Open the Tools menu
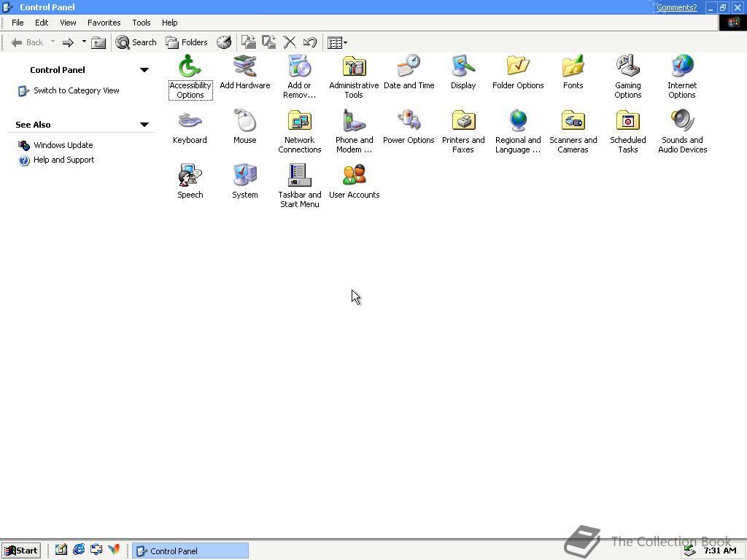The height and width of the screenshot is (560, 747). 142,23
